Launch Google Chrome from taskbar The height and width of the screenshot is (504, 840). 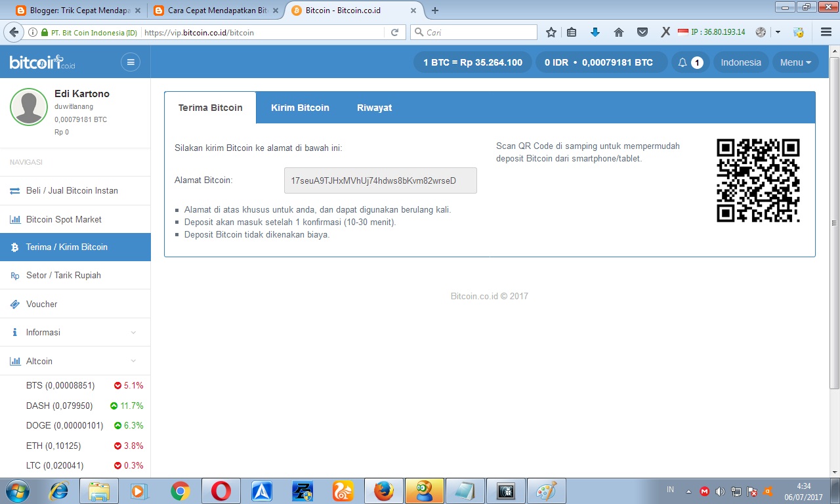[x=180, y=491]
